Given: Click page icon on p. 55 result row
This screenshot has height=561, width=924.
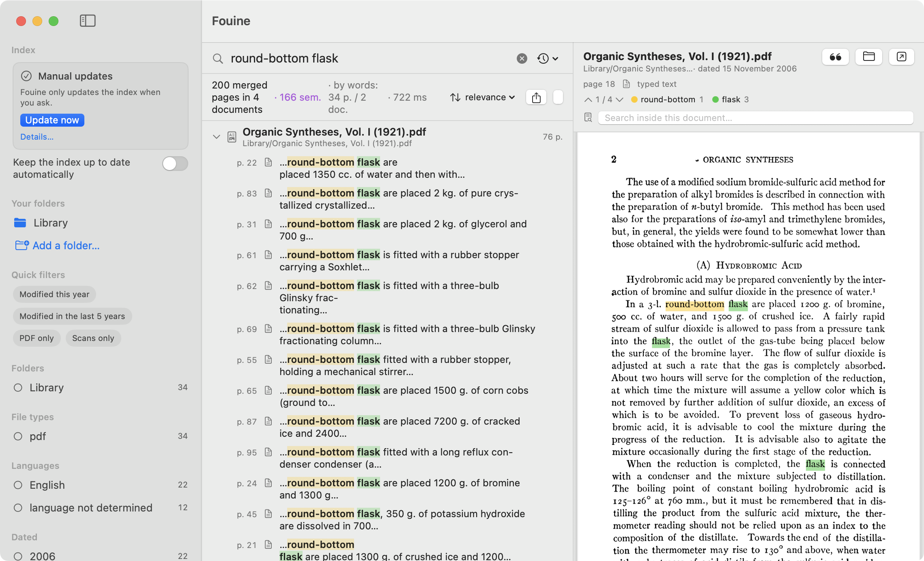Looking at the screenshot, I should (268, 360).
